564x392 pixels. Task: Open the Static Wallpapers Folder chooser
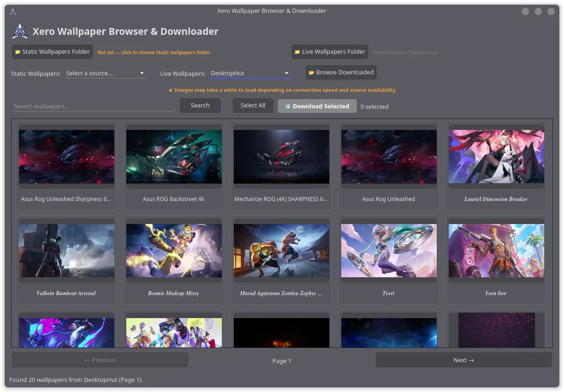(x=52, y=52)
